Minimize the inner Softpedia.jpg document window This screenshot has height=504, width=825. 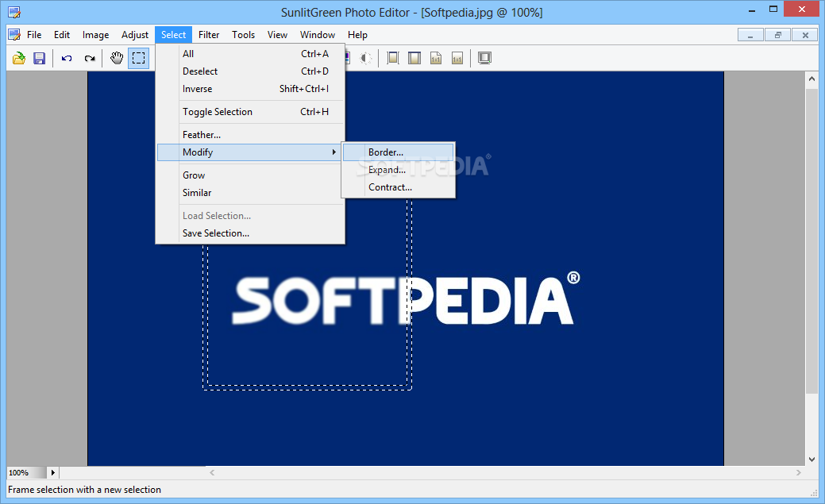(750, 35)
